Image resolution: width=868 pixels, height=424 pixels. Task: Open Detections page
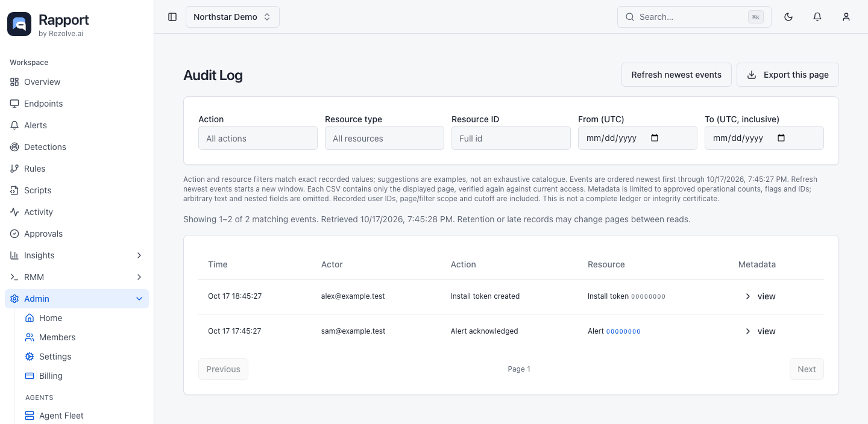(x=77, y=147)
